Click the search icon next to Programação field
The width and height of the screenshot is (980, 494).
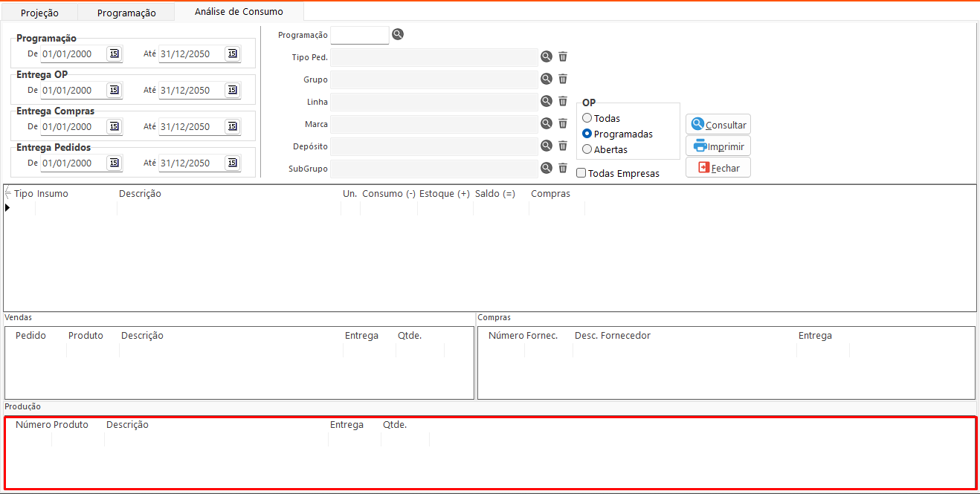398,34
